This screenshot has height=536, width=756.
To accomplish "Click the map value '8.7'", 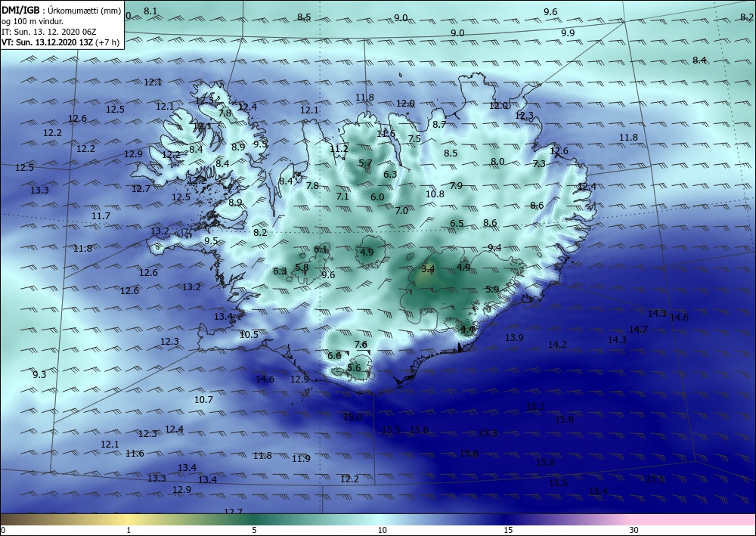I will pos(439,124).
